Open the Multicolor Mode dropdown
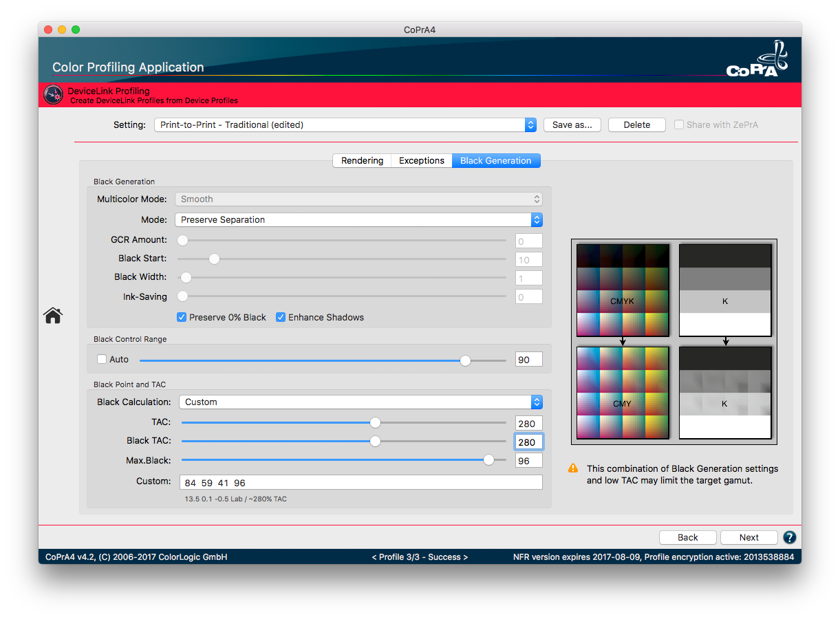This screenshot has height=619, width=840. pos(358,199)
